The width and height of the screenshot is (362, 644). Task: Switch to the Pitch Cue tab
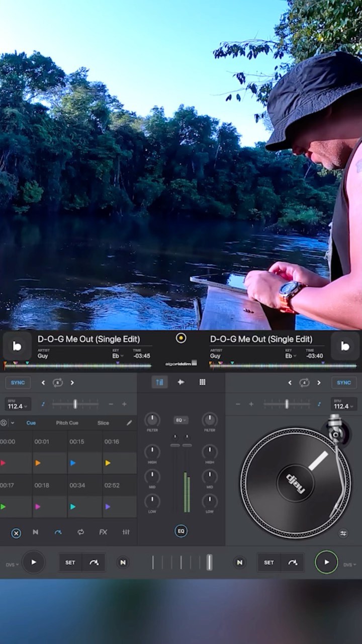67,423
